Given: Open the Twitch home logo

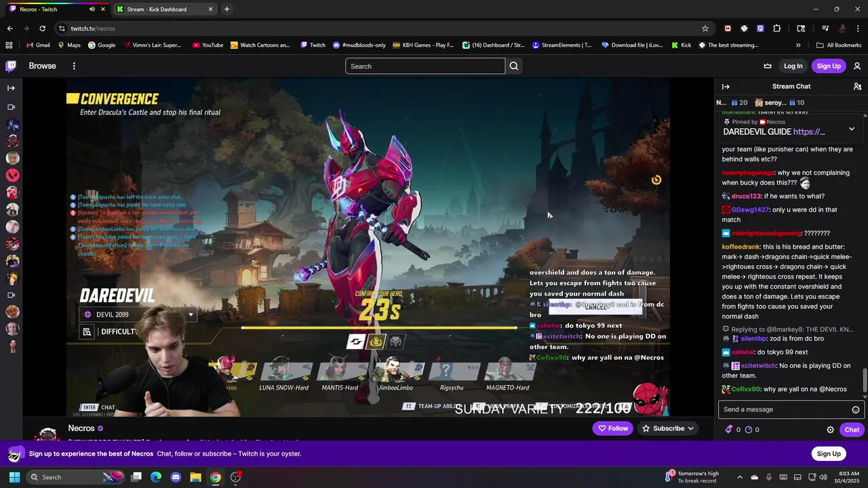Looking at the screenshot, I should point(11,66).
